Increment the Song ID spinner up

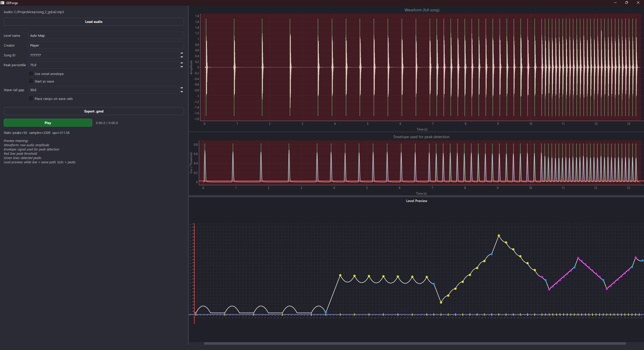(x=182, y=53)
